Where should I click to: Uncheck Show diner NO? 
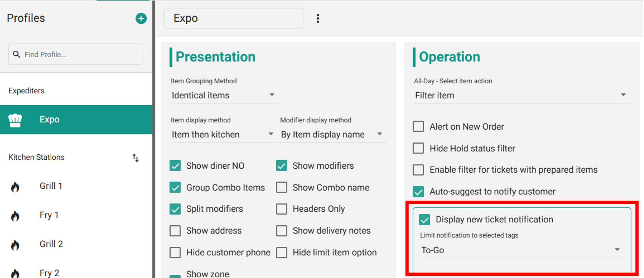(x=175, y=166)
